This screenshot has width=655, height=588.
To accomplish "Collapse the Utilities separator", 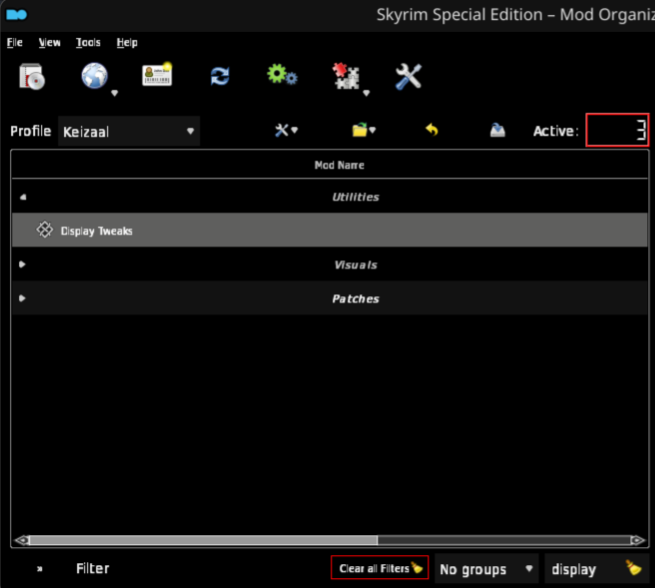I will pyautogui.click(x=23, y=197).
